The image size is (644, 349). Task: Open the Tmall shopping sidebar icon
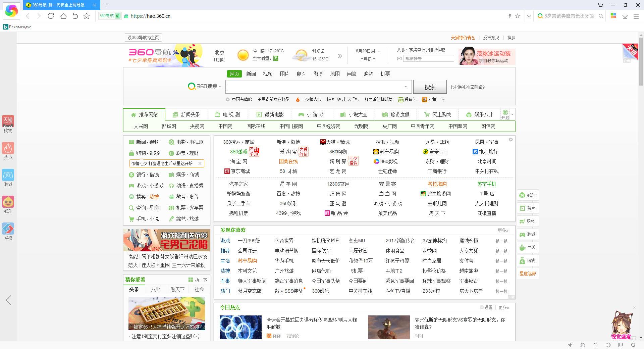click(8, 124)
